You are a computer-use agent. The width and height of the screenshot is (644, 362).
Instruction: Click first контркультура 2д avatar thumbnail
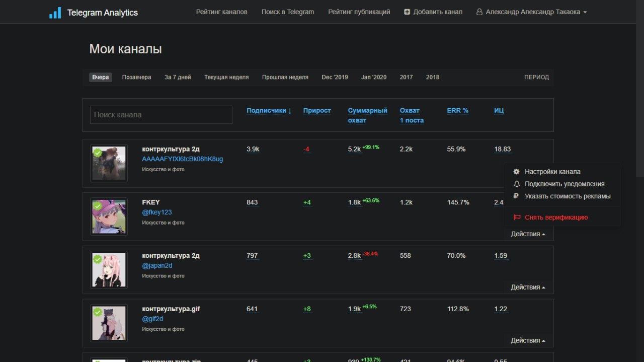[x=109, y=163]
